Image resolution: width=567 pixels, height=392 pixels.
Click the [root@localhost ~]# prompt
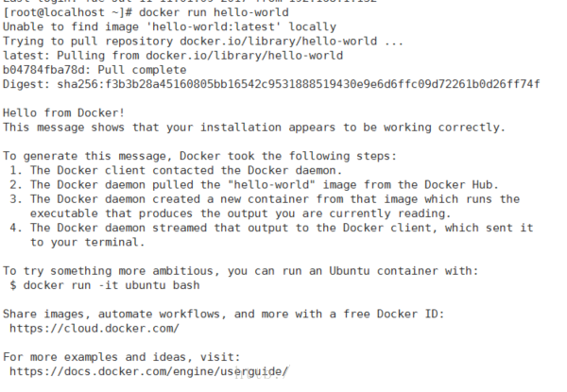coord(68,12)
